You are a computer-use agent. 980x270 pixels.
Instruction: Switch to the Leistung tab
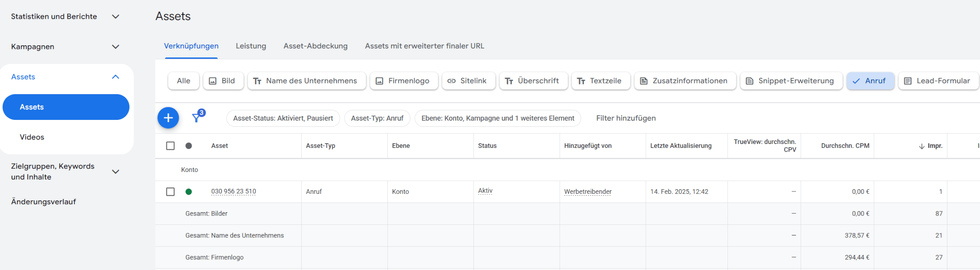[x=251, y=46]
